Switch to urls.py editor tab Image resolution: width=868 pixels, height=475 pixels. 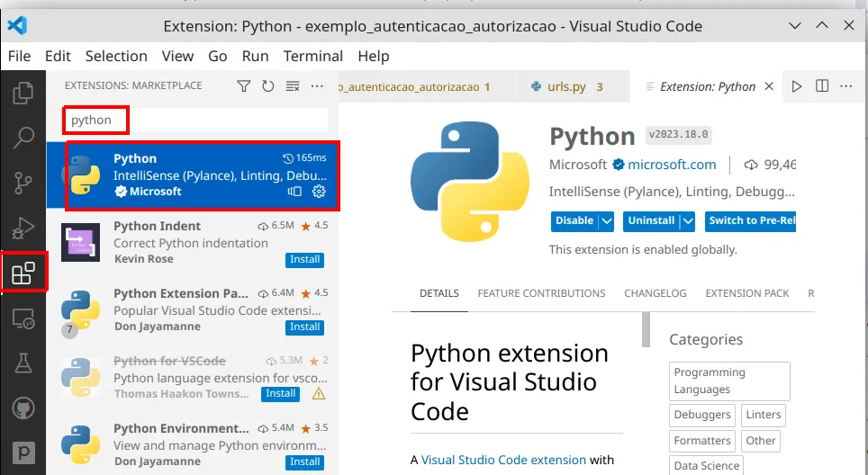pos(573,87)
